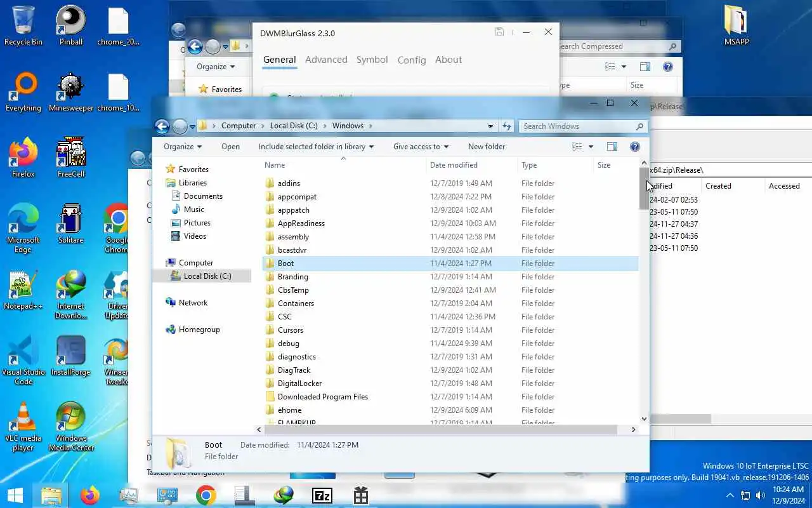
Task: Click New folder in the explorer toolbar
Action: 487,147
